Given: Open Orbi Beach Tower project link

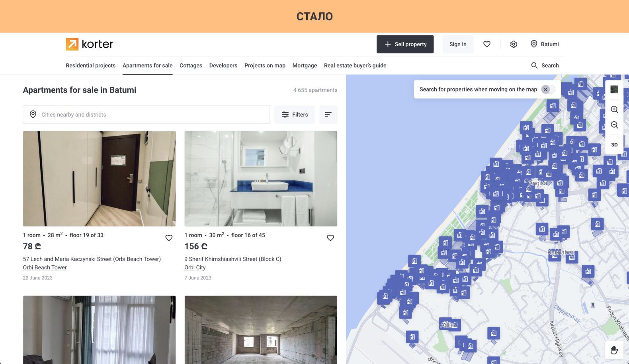Looking at the screenshot, I should point(45,267).
